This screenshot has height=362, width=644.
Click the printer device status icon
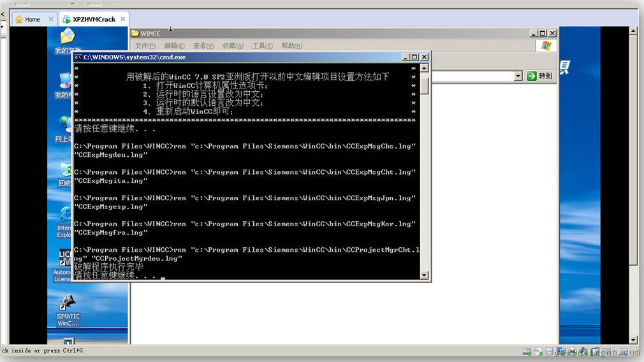pos(572,352)
